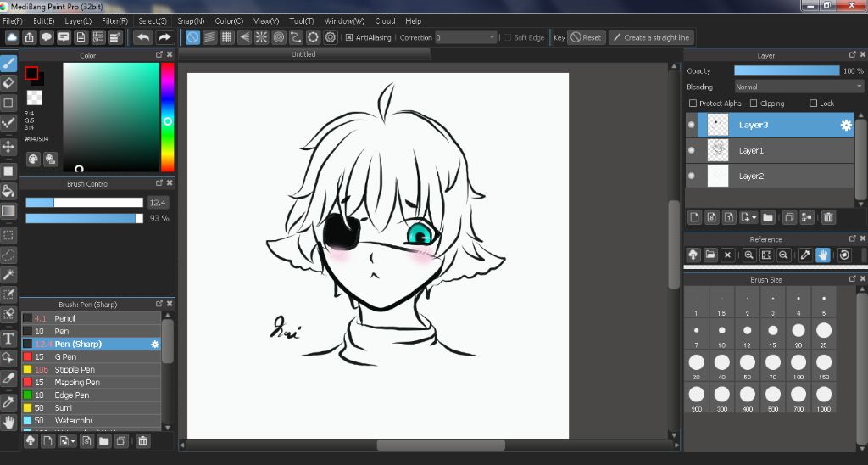This screenshot has height=465, width=868.
Task: Open the View menu
Action: pyautogui.click(x=265, y=21)
